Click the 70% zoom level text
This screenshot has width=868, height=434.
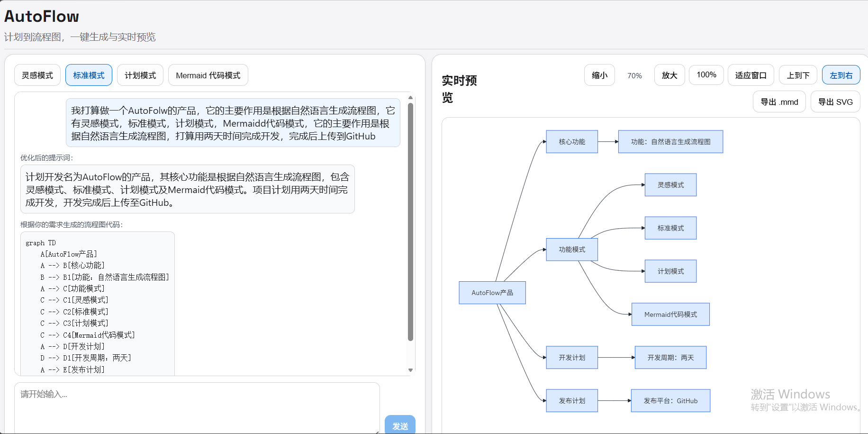click(634, 75)
